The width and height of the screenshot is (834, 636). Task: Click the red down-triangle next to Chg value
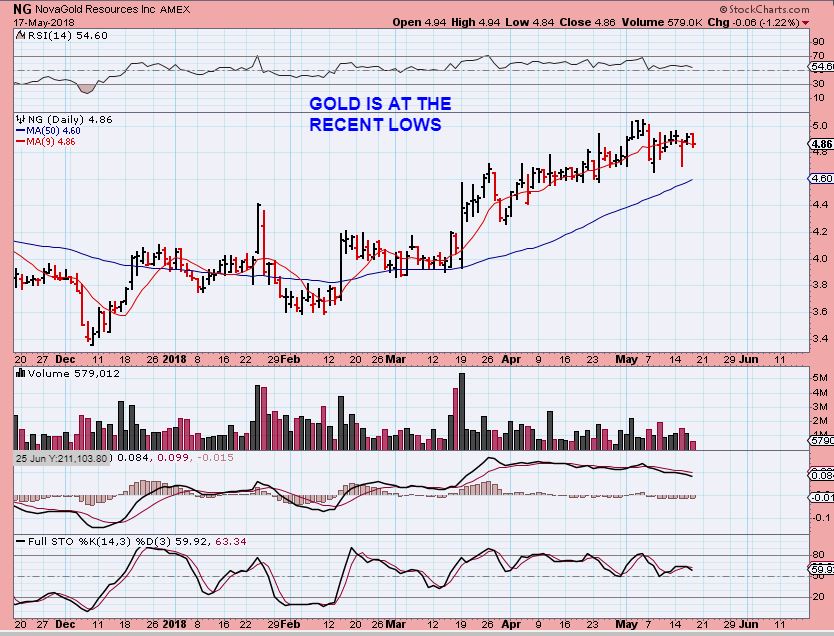[806, 23]
